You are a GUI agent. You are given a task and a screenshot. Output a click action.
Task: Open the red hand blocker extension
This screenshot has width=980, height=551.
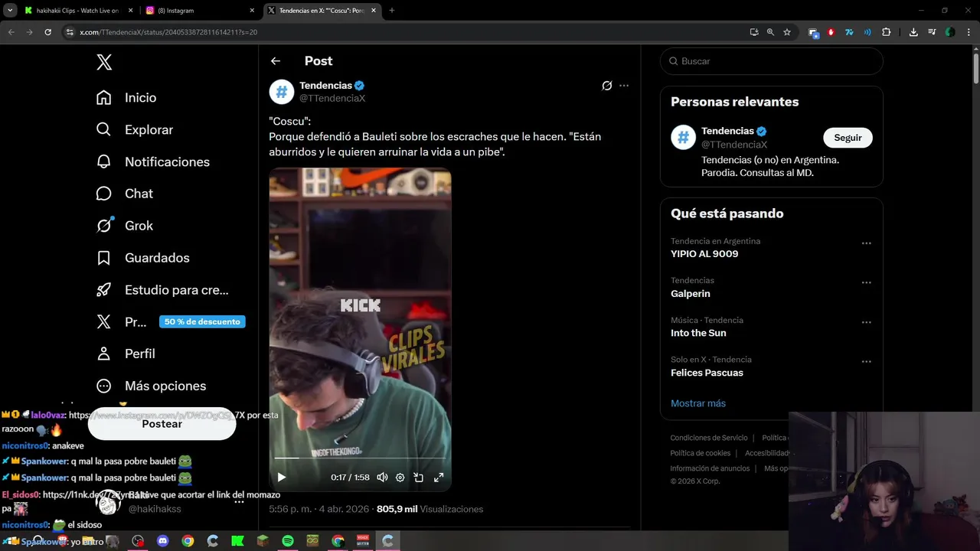831,32
